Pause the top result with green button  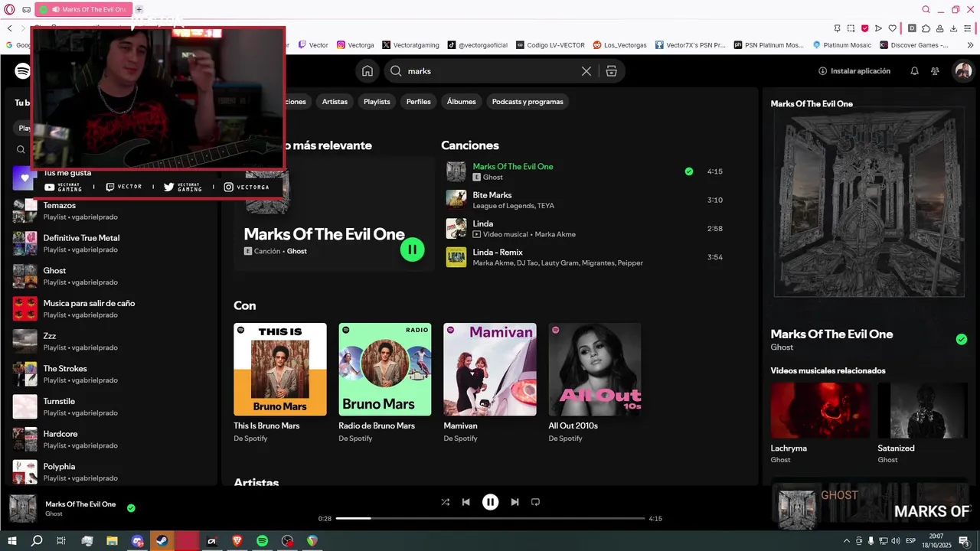412,249
